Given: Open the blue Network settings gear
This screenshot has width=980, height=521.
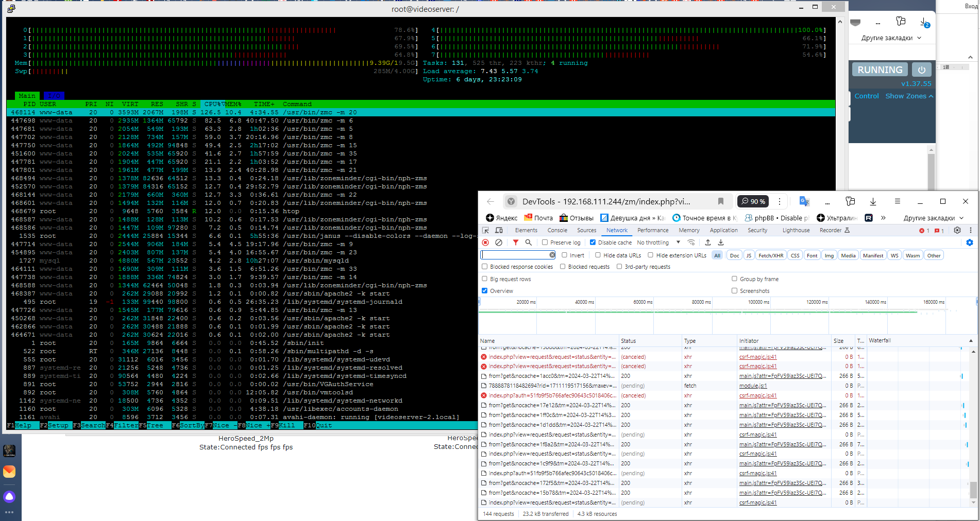Looking at the screenshot, I should 970,242.
